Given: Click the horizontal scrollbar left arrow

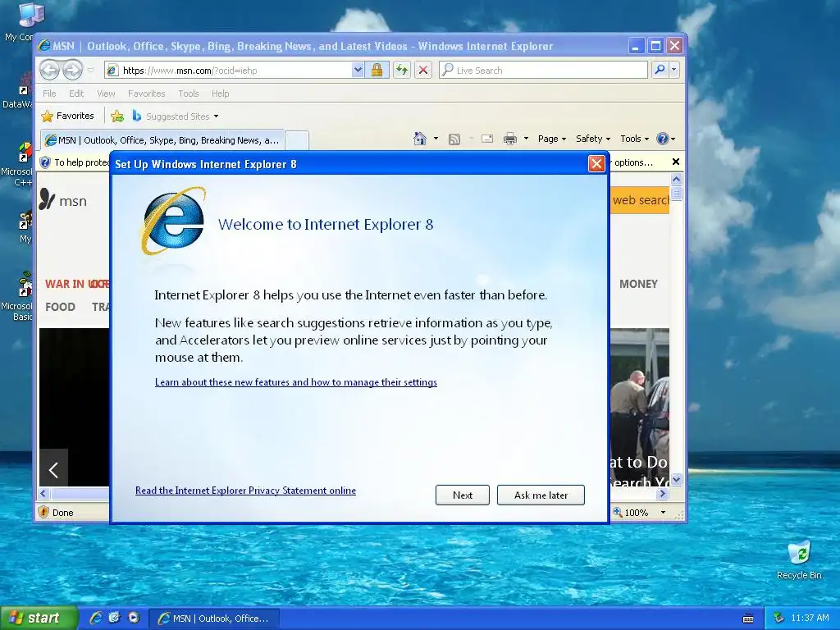Looking at the screenshot, I should coord(44,493).
